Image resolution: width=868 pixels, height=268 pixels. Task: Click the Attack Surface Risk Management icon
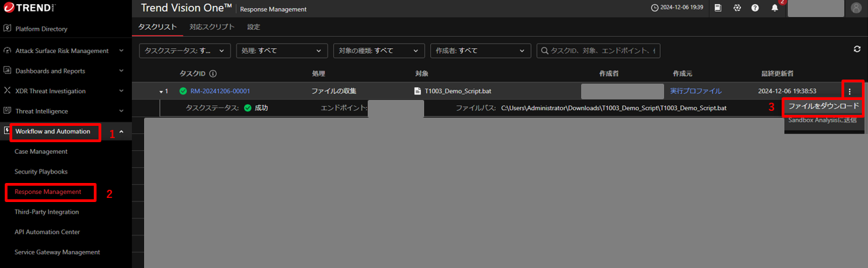[7, 50]
